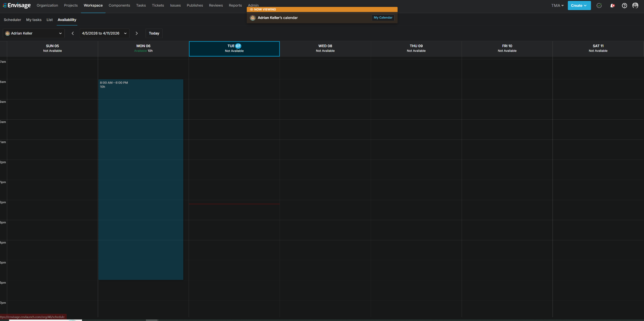This screenshot has height=321, width=644.
Task: Open the help question mark icon
Action: point(625,5)
